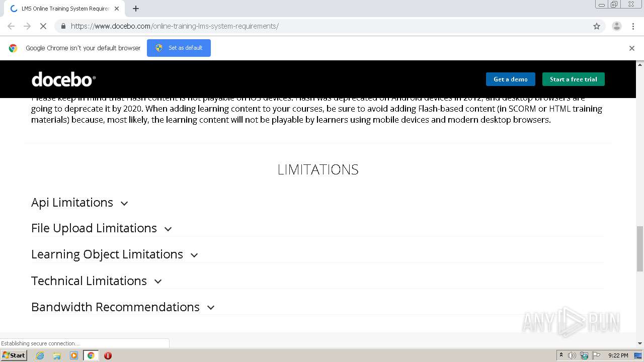The height and width of the screenshot is (362, 644).
Task: Open File Explorer folder from taskbar
Action: tap(57, 355)
